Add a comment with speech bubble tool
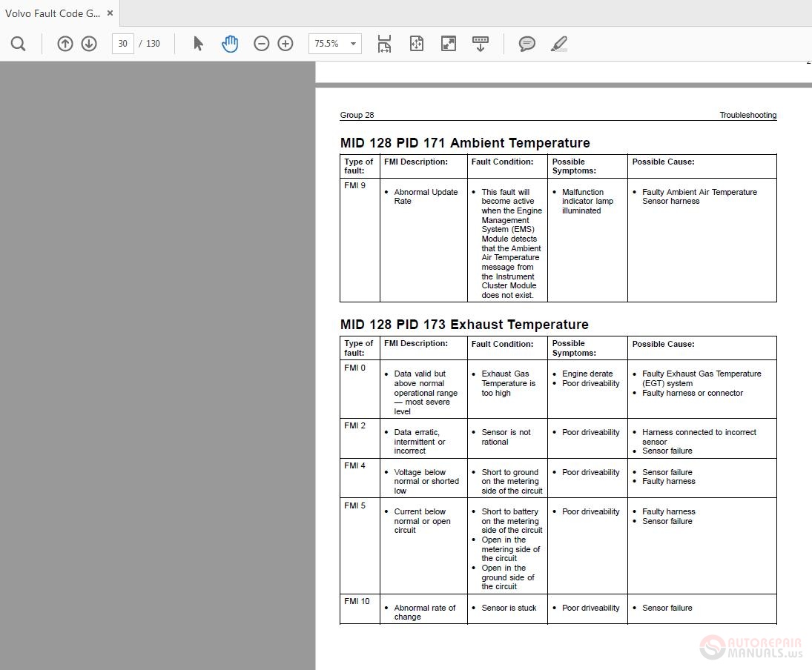The image size is (812, 670). pyautogui.click(x=527, y=44)
